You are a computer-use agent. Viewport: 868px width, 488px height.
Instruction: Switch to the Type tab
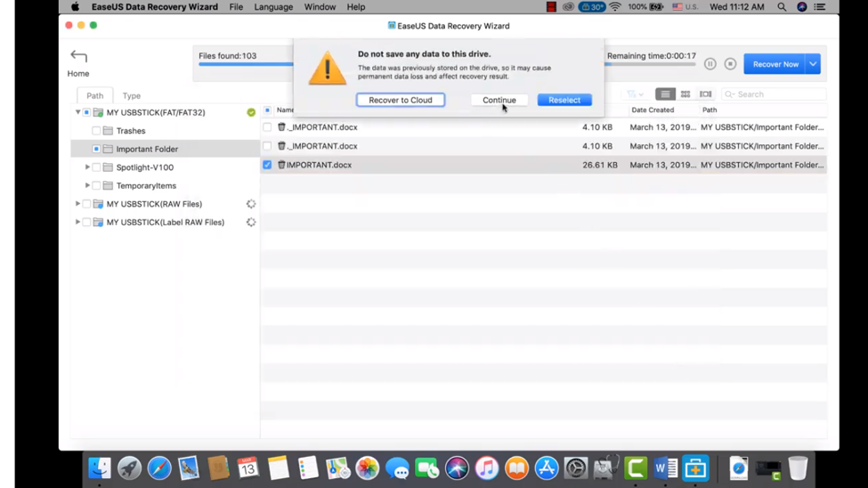(131, 95)
